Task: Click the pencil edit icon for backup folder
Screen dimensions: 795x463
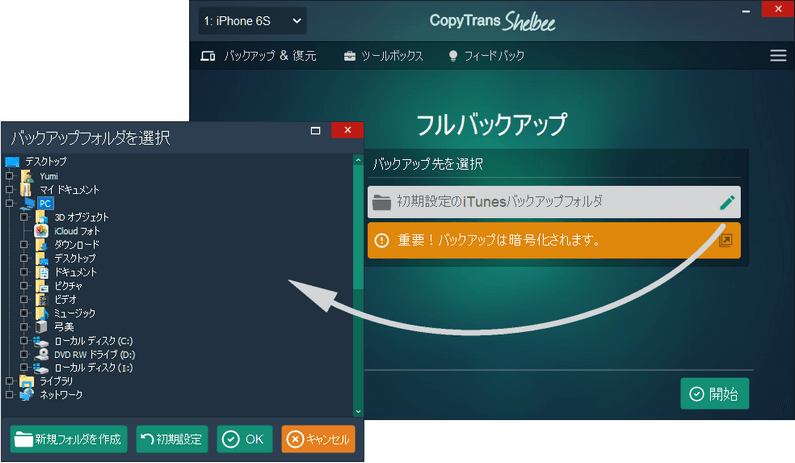Action: coord(727,202)
